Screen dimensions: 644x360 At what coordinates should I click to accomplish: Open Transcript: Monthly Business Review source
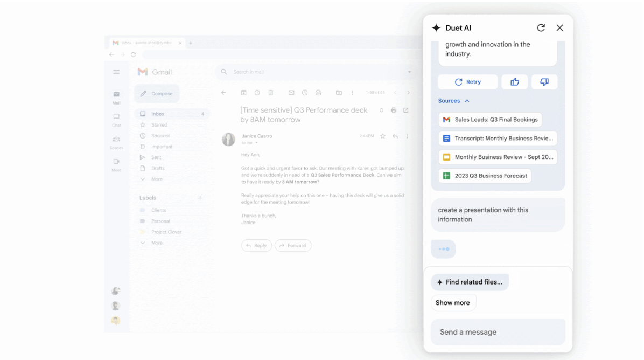point(498,138)
